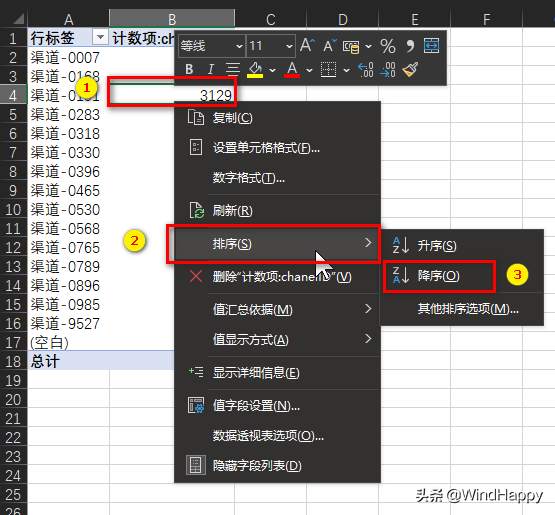The width and height of the screenshot is (555, 515).
Task: Click the copy icon beside 复制
Action: 196,118
